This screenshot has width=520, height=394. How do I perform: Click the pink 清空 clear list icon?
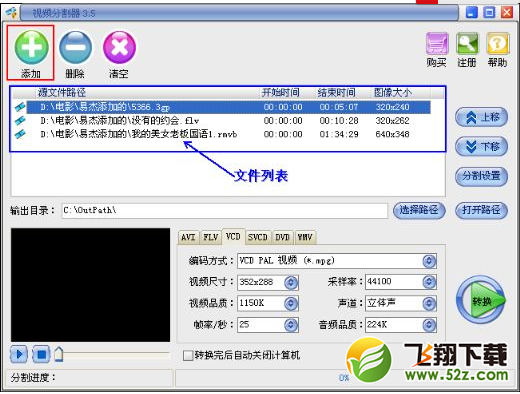(119, 47)
